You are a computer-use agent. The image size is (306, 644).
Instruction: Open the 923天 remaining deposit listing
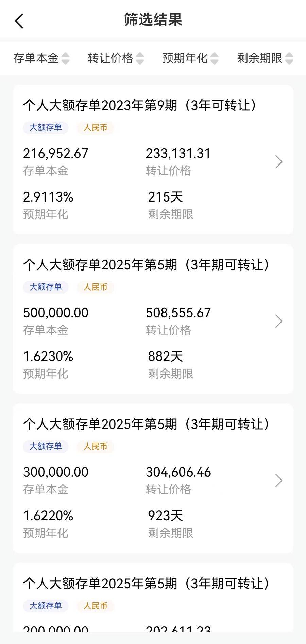[x=153, y=478]
